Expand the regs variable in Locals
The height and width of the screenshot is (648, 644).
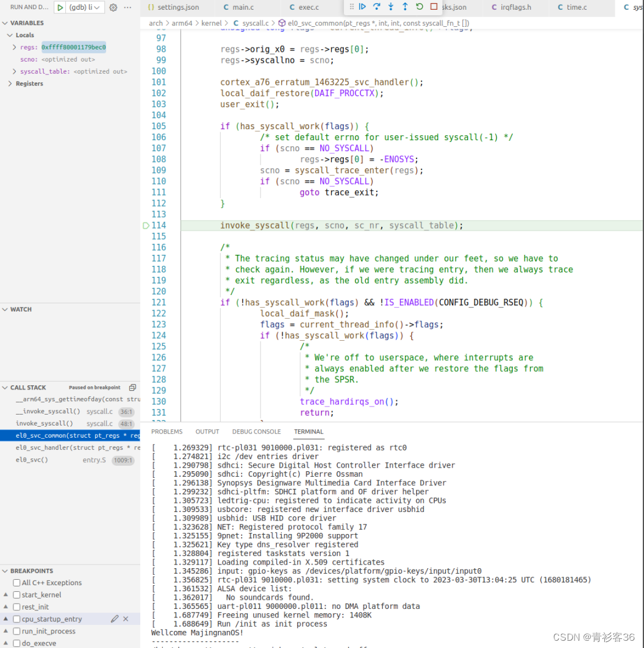point(14,47)
